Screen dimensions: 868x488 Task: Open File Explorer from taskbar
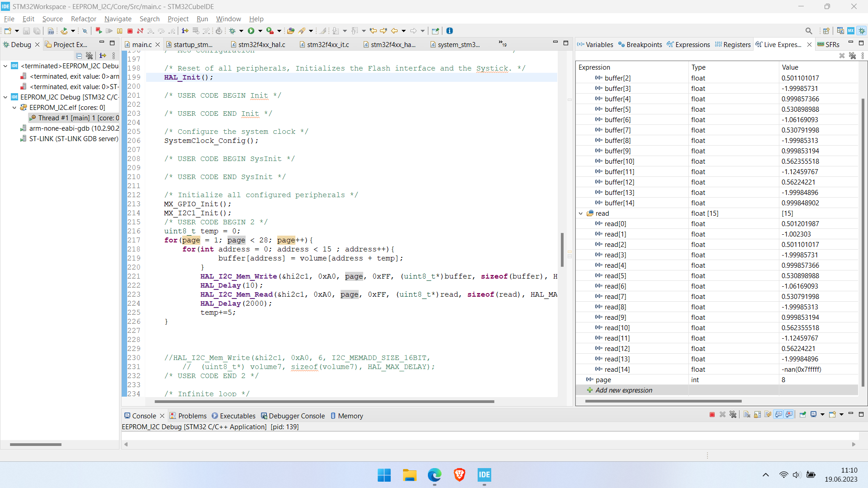pos(409,475)
